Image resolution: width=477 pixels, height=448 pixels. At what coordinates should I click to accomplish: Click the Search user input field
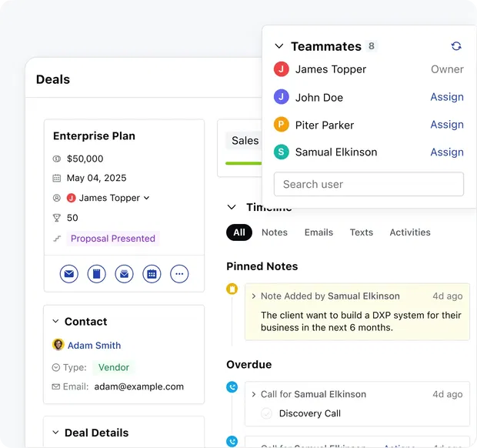pyautogui.click(x=369, y=184)
